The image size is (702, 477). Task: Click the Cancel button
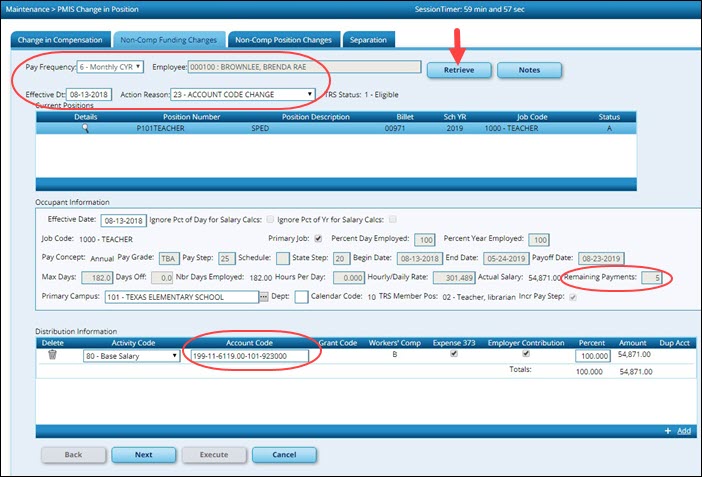tap(284, 455)
